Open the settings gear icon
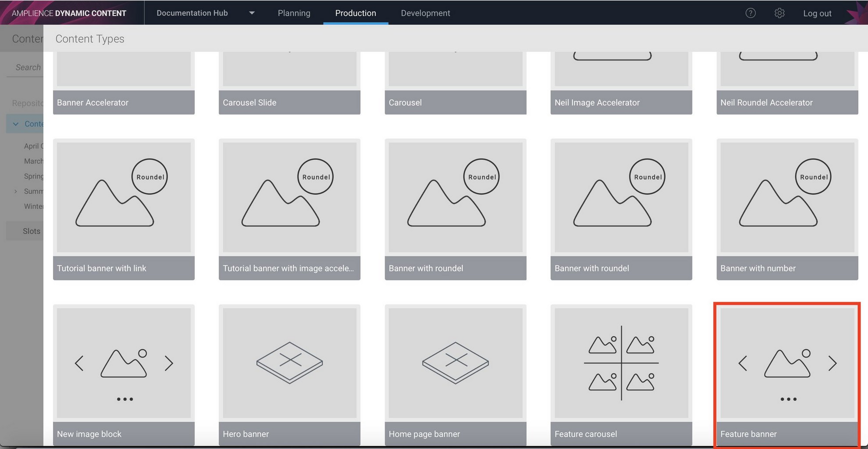The height and width of the screenshot is (449, 868). tap(779, 13)
